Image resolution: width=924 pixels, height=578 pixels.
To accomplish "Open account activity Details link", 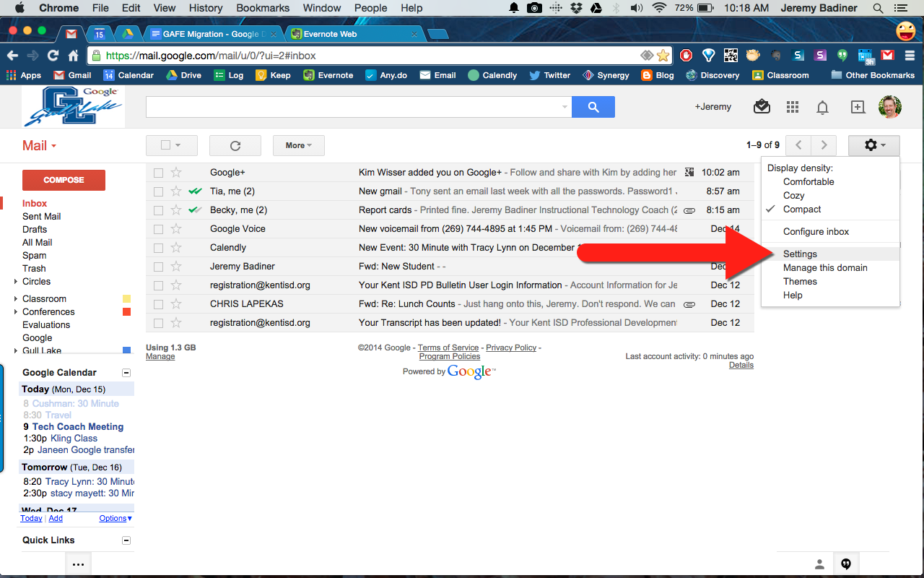I will (x=741, y=365).
